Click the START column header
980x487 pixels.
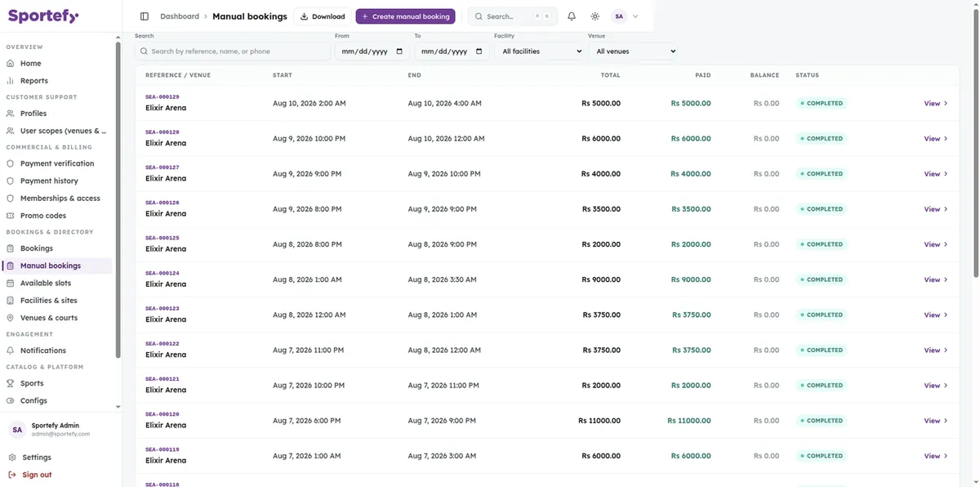[x=283, y=75]
